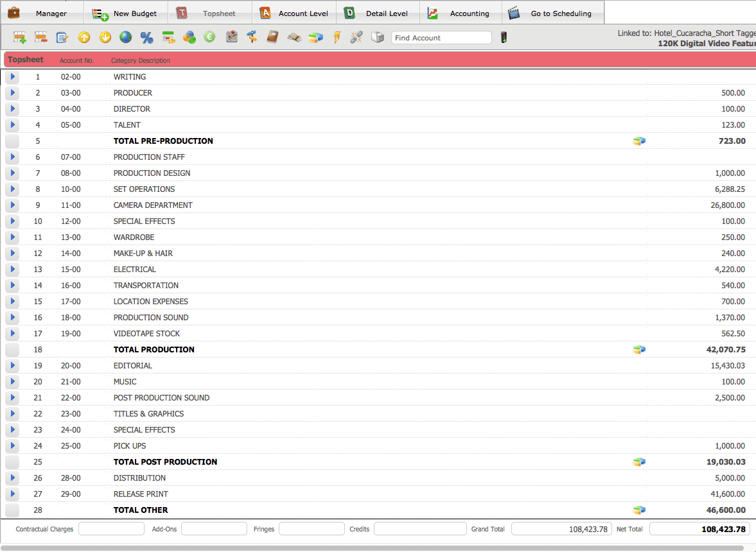Expand the PICK UPS row
This screenshot has width=756, height=552.
pyautogui.click(x=13, y=445)
